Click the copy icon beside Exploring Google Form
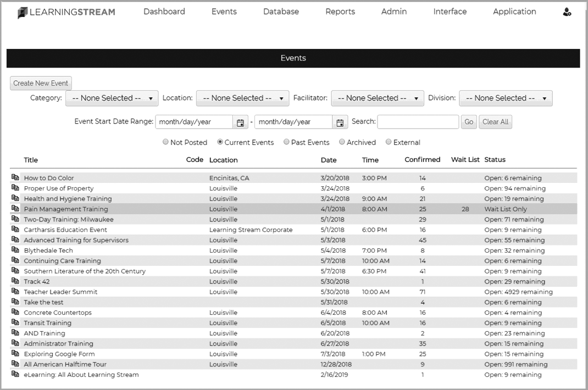 coord(15,353)
